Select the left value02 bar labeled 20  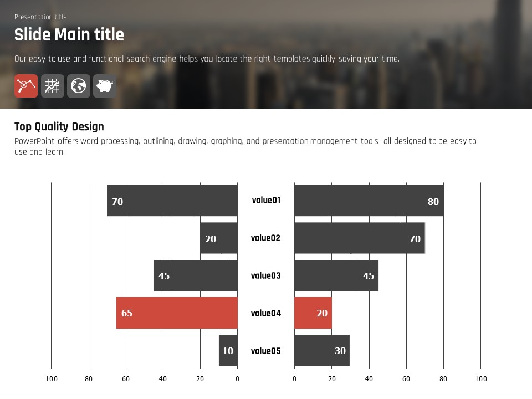click(218, 238)
